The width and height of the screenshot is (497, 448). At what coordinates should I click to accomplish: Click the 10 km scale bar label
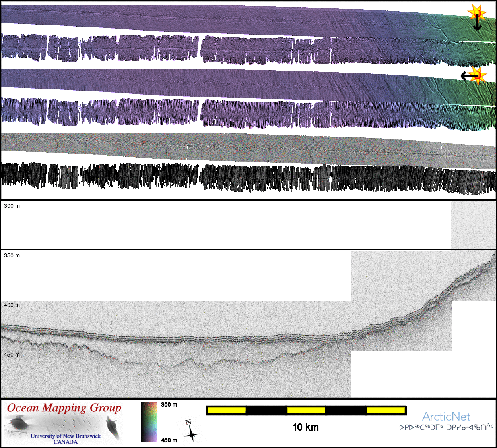tap(305, 427)
